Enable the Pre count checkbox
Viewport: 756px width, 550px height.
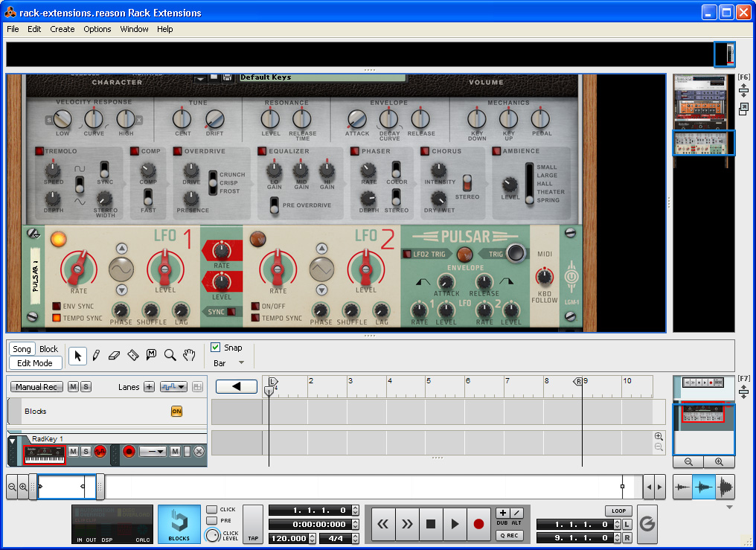[211, 520]
